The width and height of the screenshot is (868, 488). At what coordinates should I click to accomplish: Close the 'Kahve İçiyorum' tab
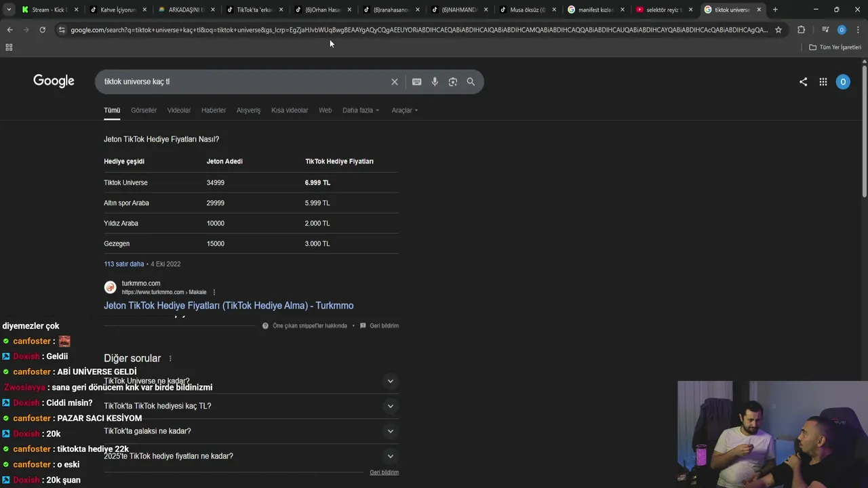click(x=144, y=9)
